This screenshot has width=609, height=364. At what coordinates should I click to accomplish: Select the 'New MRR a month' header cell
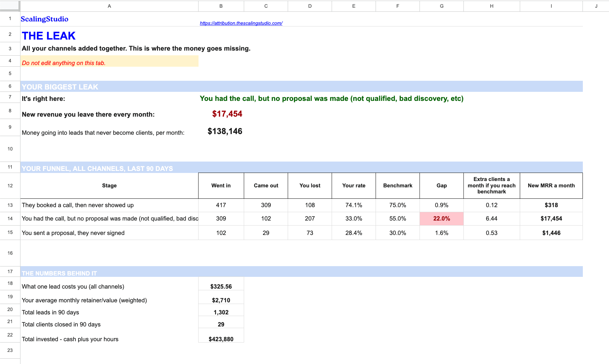point(551,186)
